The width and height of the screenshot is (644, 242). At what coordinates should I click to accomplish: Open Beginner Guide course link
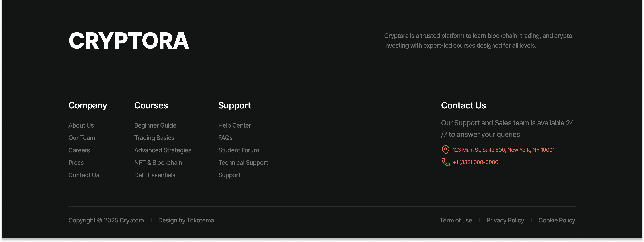(x=155, y=125)
